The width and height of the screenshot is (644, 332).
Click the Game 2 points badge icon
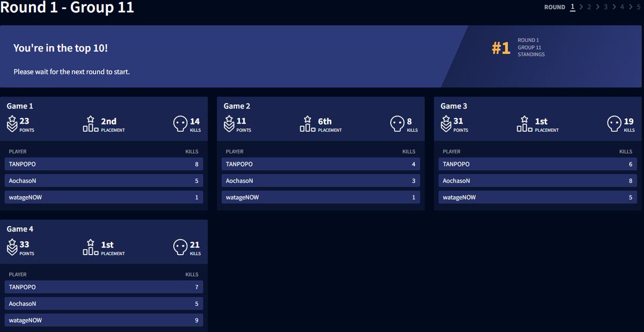point(229,124)
